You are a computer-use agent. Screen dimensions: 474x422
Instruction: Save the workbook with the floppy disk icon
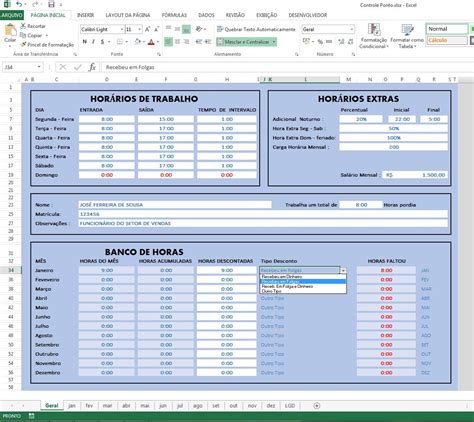click(x=51, y=4)
